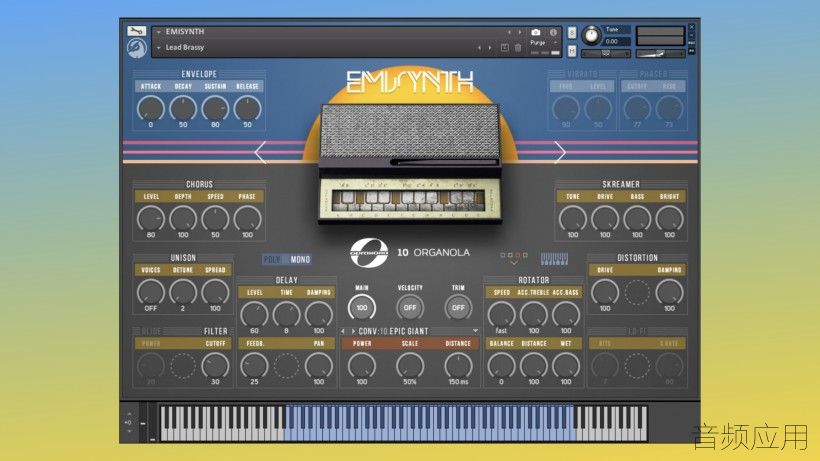Open snapshot view via camera icon
This screenshot has width=820, height=461.
535,32
